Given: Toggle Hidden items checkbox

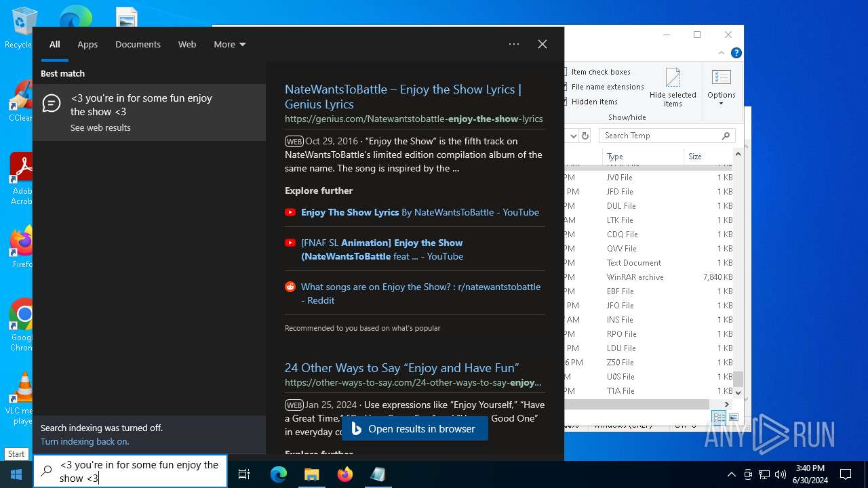Looking at the screenshot, I should [591, 102].
